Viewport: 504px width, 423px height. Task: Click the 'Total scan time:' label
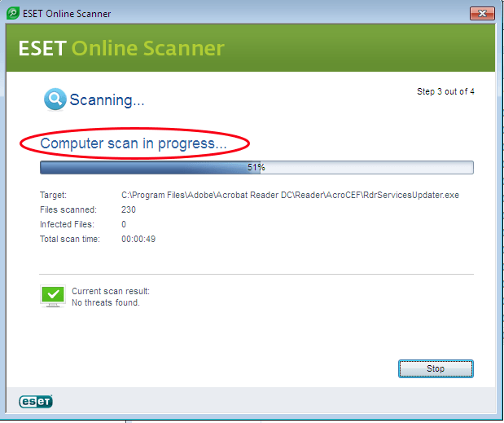tap(70, 239)
